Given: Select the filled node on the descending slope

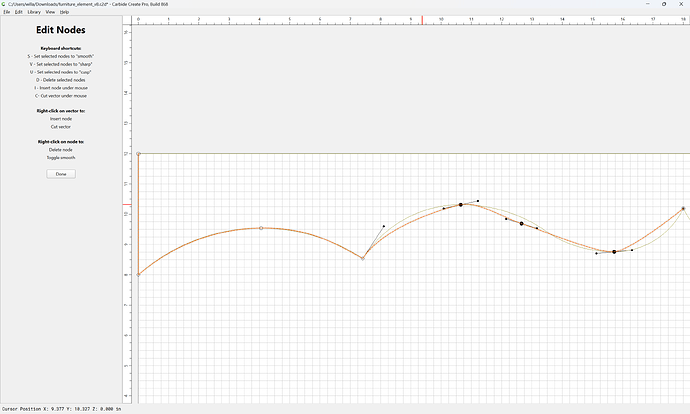Looking at the screenshot, I should (x=521, y=223).
